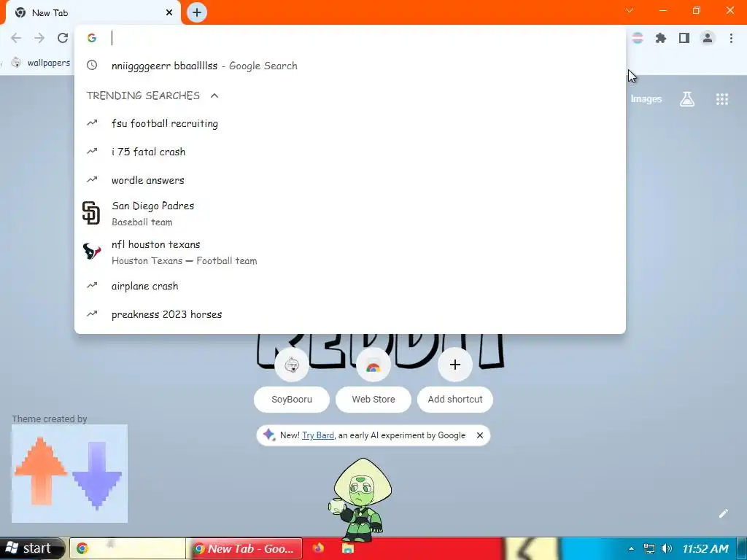Choose the 'wordle answers' trending search
Viewport: 747px width, 560px height.
click(350, 180)
